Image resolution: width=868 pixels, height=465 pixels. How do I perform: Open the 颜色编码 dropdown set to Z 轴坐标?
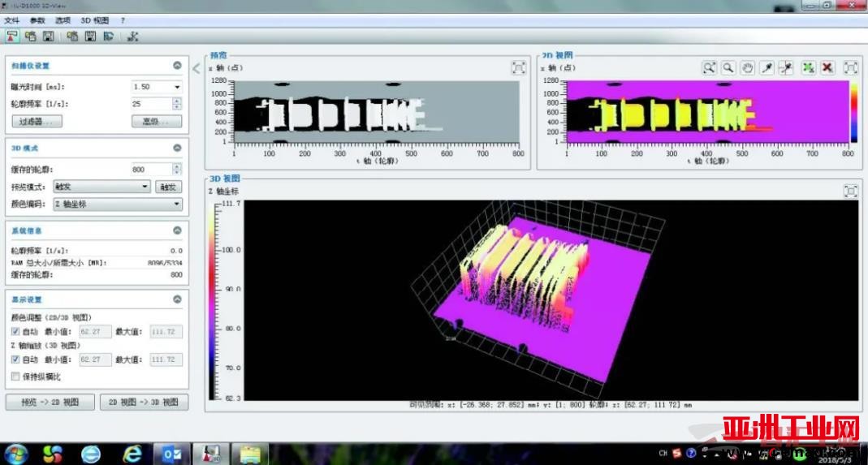[x=118, y=204]
